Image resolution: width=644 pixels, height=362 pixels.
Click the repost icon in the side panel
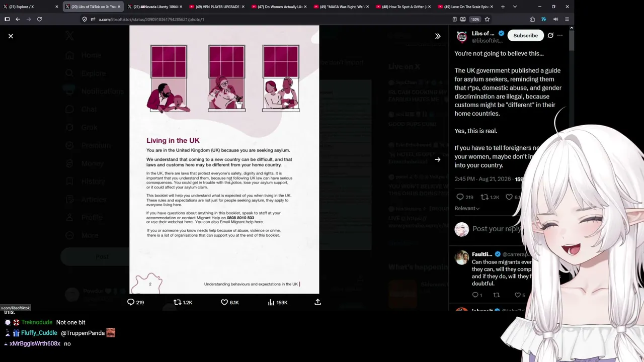click(485, 197)
